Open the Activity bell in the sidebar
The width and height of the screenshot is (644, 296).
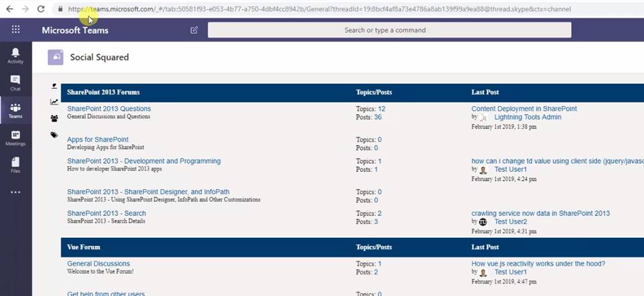(x=15, y=56)
